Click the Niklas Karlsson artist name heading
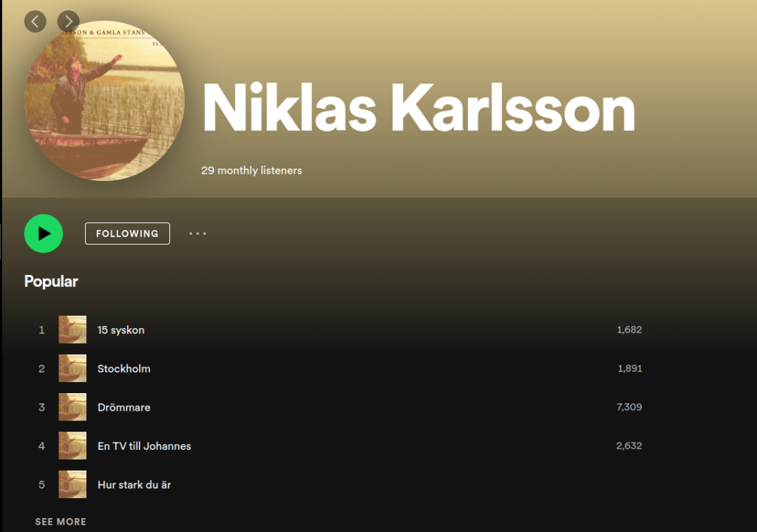The width and height of the screenshot is (757, 532). point(418,108)
